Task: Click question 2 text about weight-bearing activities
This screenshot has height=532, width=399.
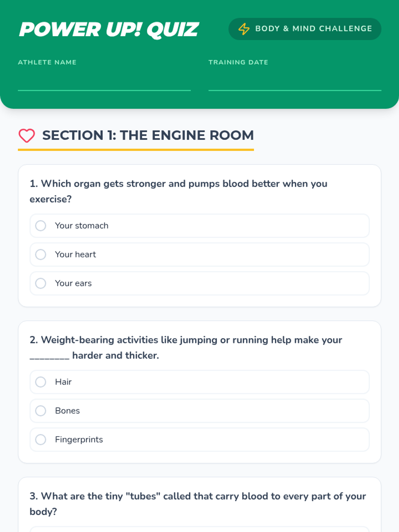Action: click(186, 347)
